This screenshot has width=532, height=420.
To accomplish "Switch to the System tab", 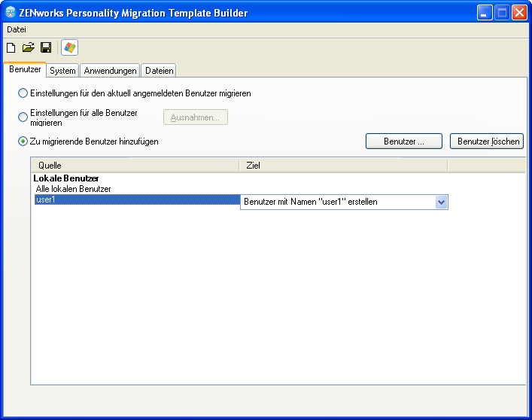I will coord(62,71).
